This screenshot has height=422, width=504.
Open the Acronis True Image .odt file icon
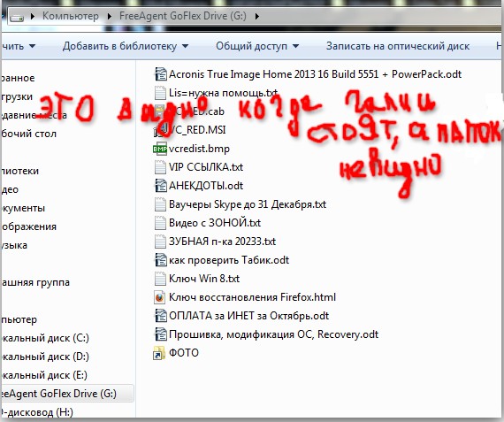point(160,74)
